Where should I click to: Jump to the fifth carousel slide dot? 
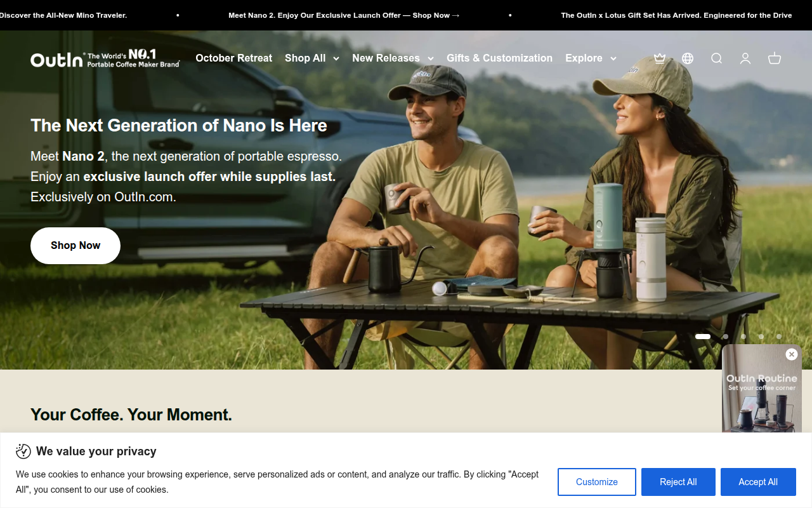[779, 337]
